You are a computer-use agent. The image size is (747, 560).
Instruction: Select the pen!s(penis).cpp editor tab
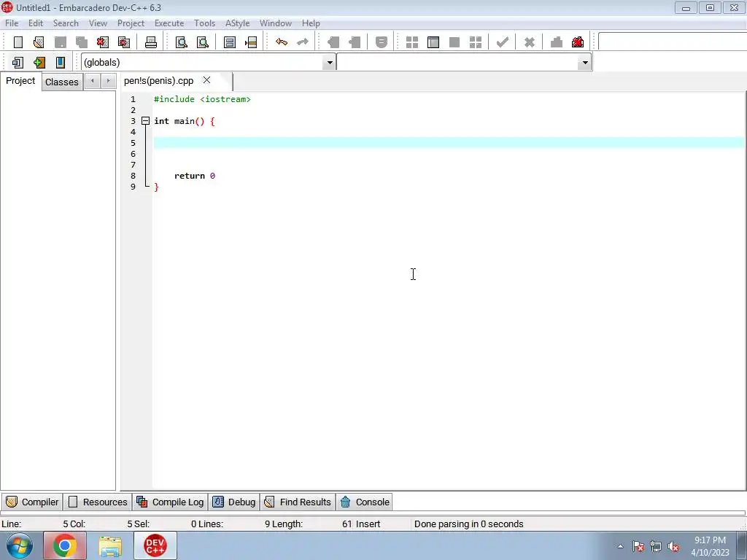click(158, 81)
